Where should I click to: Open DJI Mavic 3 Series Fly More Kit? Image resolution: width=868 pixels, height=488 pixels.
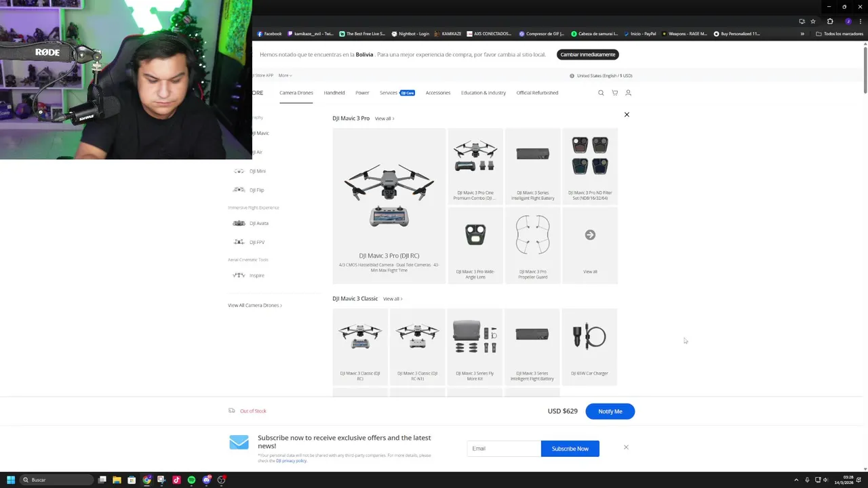[x=475, y=347]
